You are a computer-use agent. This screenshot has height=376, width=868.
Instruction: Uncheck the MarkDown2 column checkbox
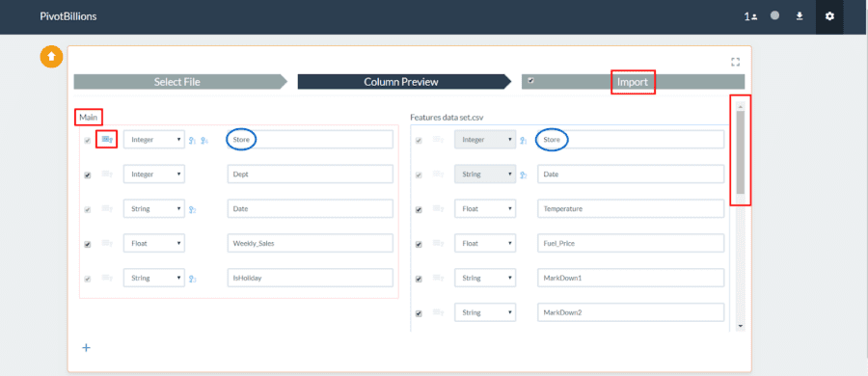point(419,313)
